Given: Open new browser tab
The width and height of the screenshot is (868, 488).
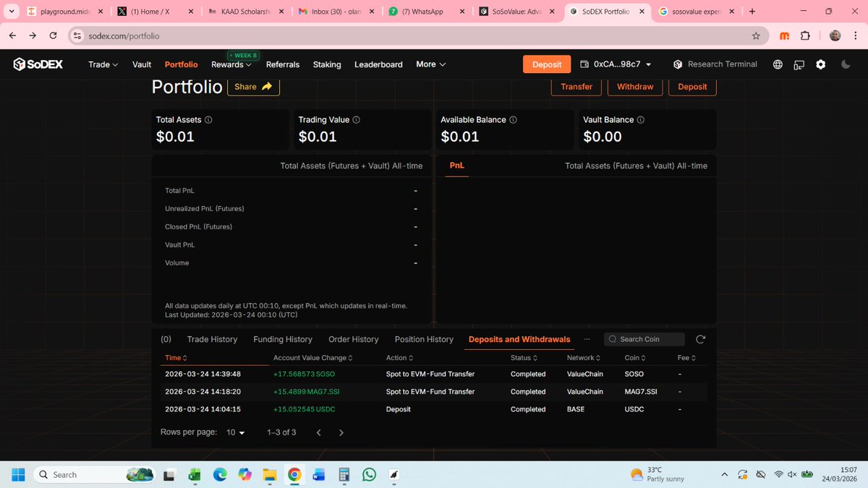Looking at the screenshot, I should click(752, 12).
